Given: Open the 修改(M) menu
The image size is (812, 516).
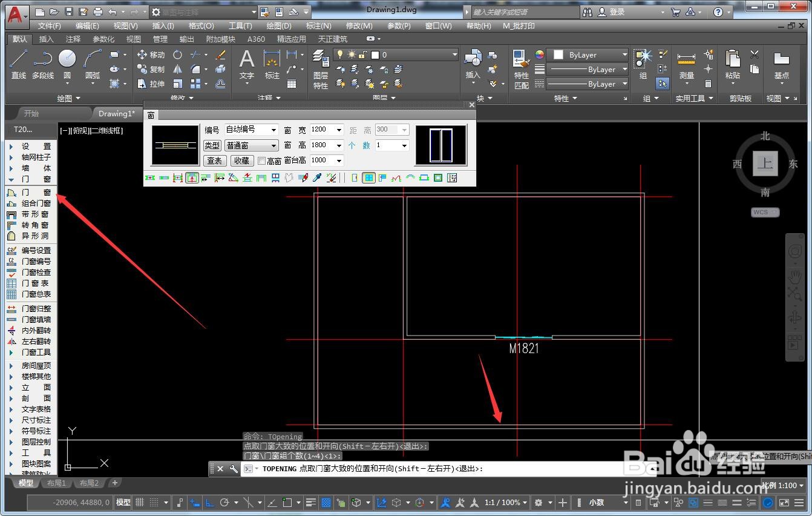Looking at the screenshot, I should 359,26.
